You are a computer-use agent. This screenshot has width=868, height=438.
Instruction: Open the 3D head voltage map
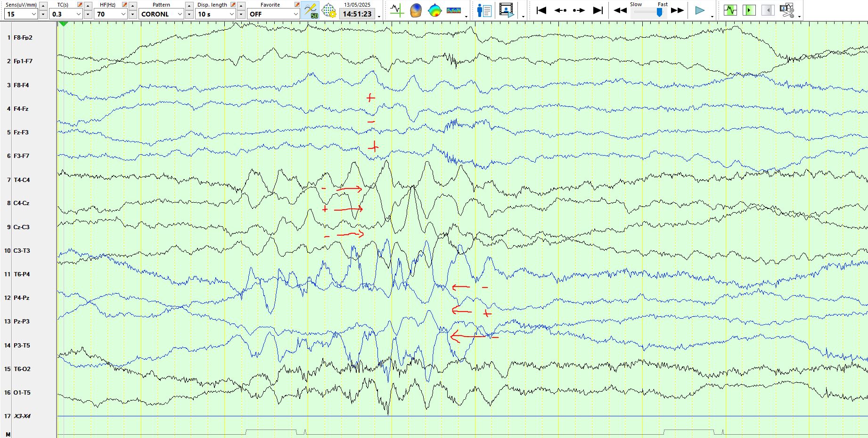click(x=416, y=10)
